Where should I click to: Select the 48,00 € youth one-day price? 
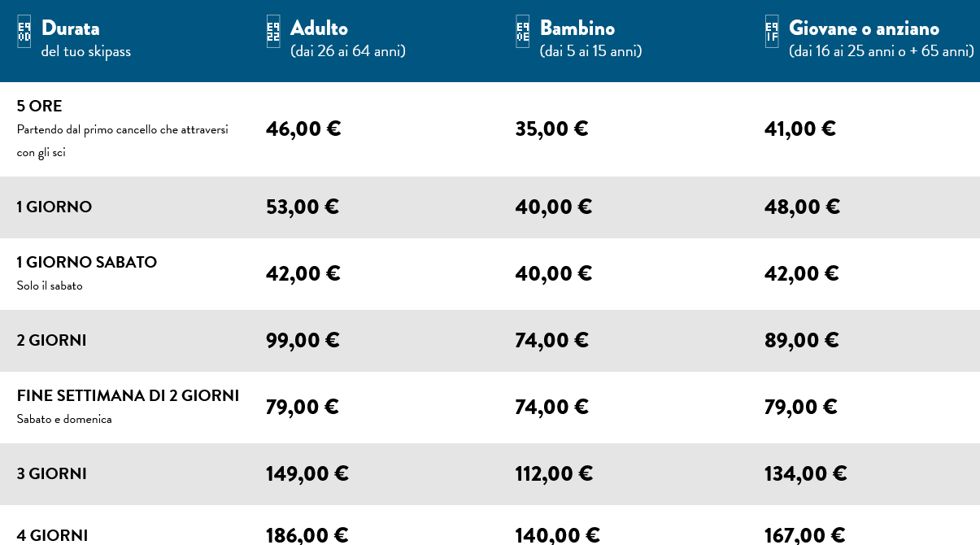(x=802, y=207)
